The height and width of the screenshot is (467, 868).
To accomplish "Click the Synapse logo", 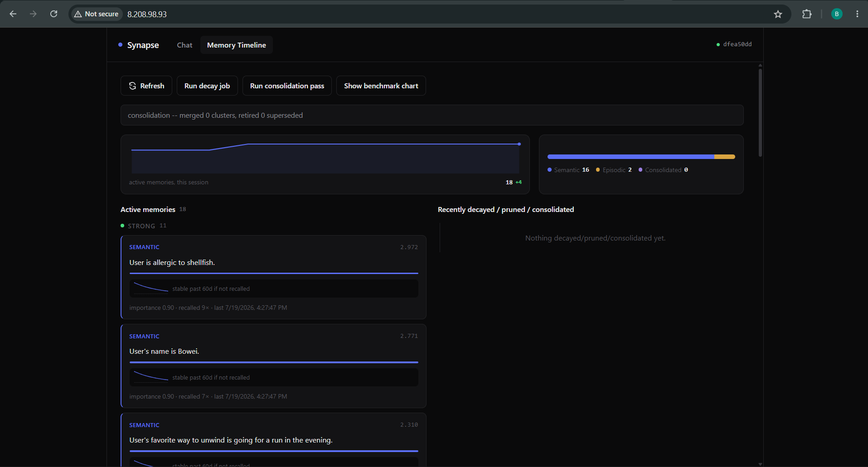I will pyautogui.click(x=139, y=45).
